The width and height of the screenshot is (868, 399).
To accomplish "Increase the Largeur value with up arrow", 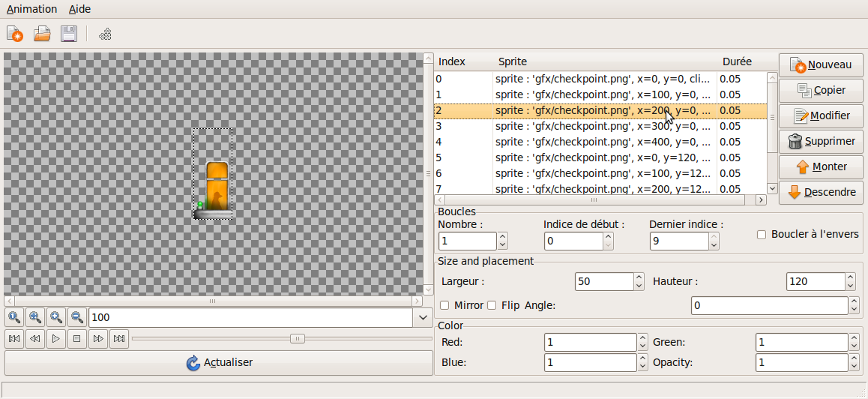I will (x=639, y=277).
